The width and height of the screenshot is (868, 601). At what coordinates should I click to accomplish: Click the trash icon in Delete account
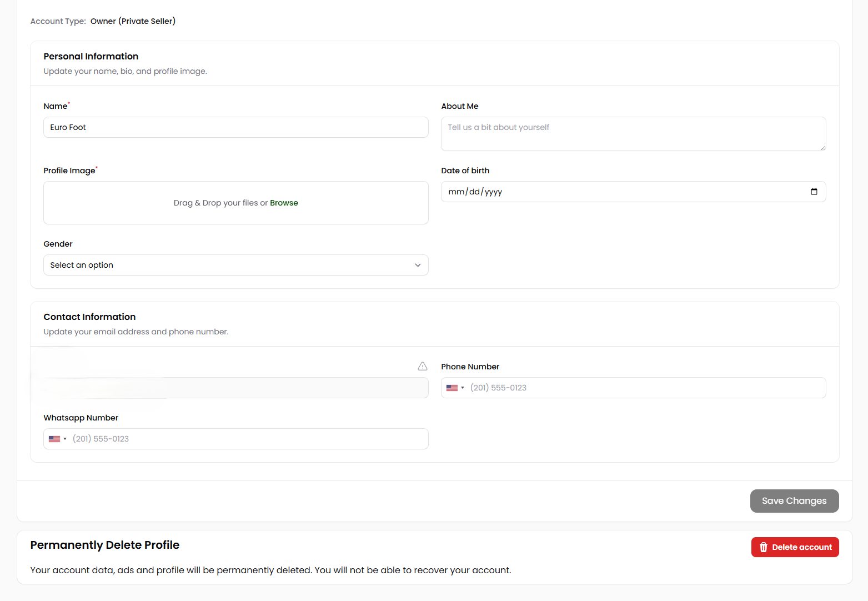[763, 547]
